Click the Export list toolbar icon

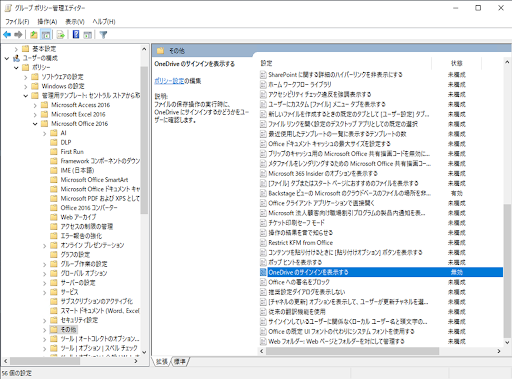point(61,34)
